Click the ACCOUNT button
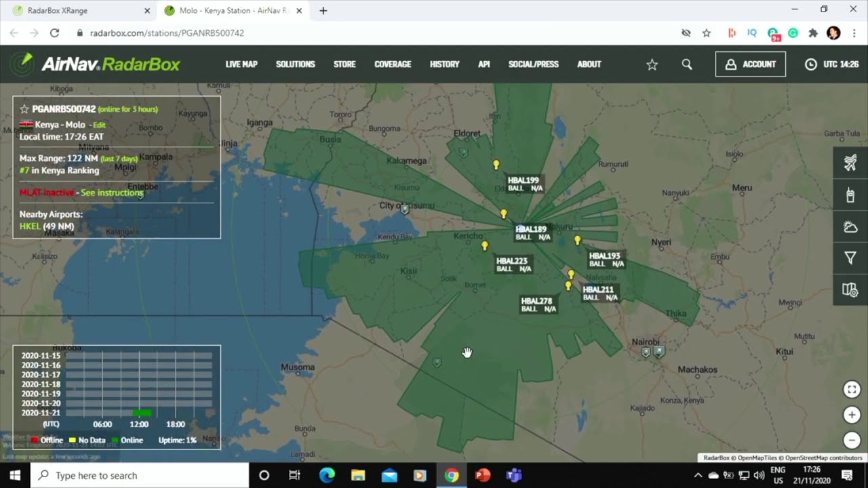The height and width of the screenshot is (488, 868). 751,64
